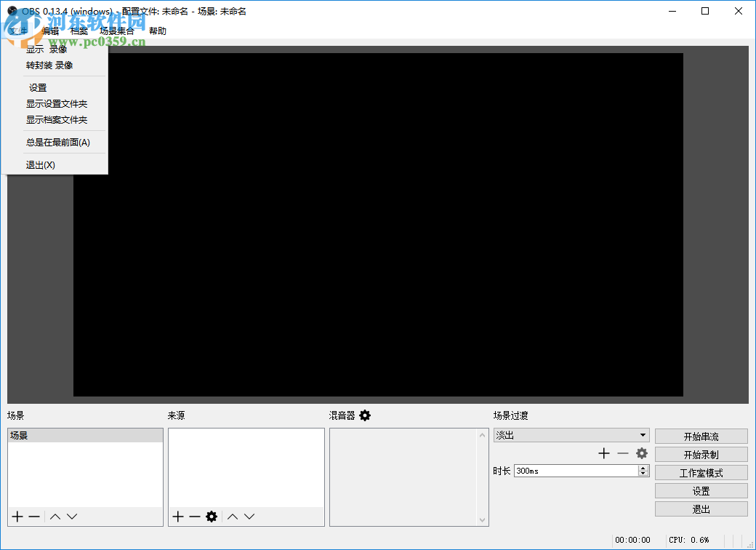Increase transition duration with the stepper arrow
Screen dimensions: 756x550
643,467
